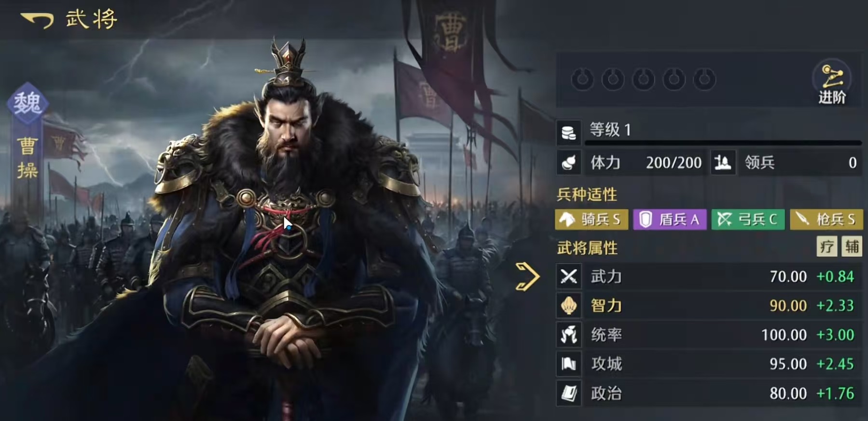Select the 骑兵 S cavalry tag
This screenshot has width=868, height=421.
pos(592,219)
